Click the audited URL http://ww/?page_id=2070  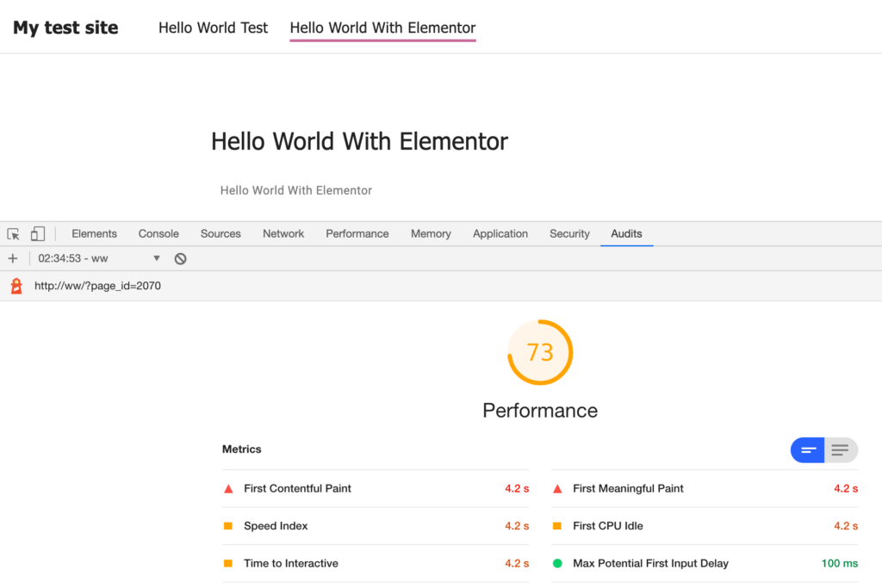coord(98,286)
